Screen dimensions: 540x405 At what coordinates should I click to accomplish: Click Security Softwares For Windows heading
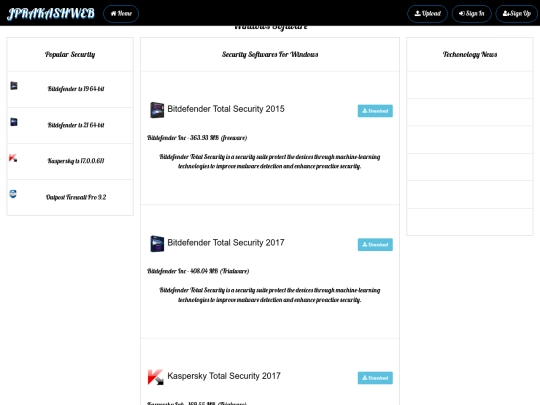[x=270, y=54]
